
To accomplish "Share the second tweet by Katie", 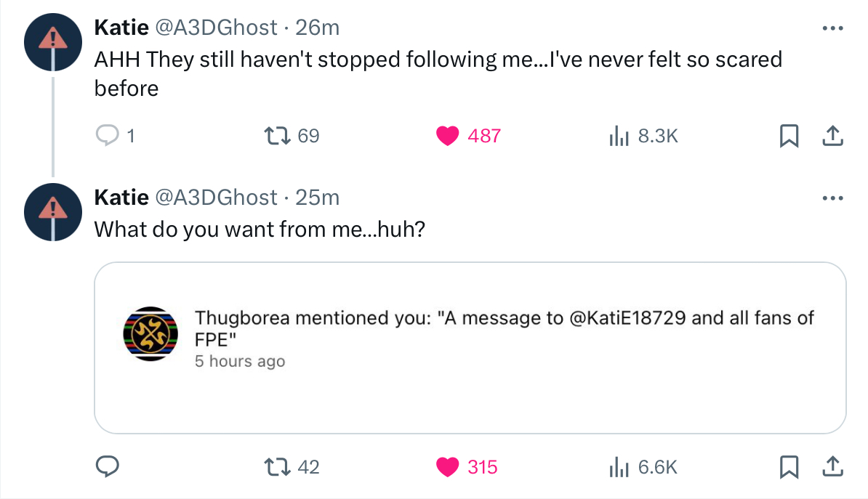I will (832, 466).
